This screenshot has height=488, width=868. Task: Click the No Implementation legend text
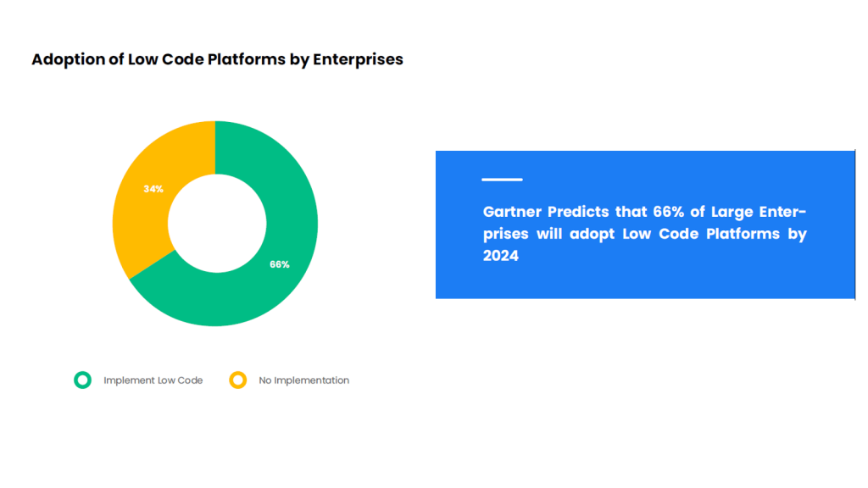[x=304, y=380]
